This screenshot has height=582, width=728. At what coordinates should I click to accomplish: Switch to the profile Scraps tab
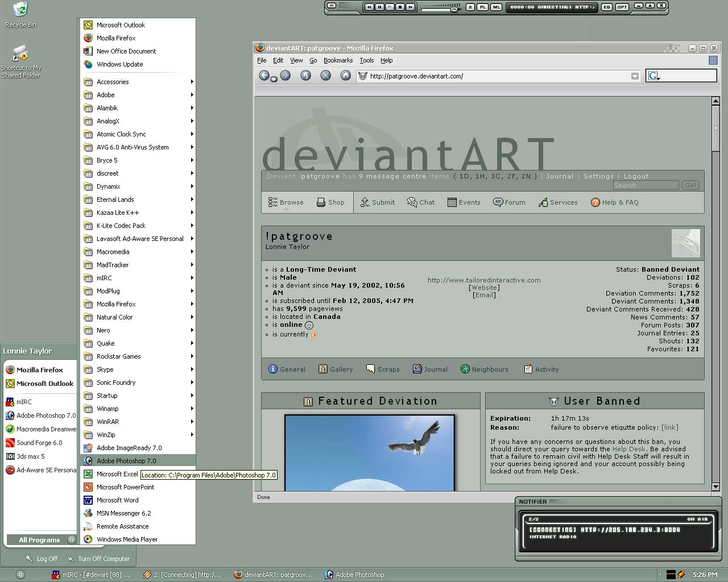[x=383, y=369]
